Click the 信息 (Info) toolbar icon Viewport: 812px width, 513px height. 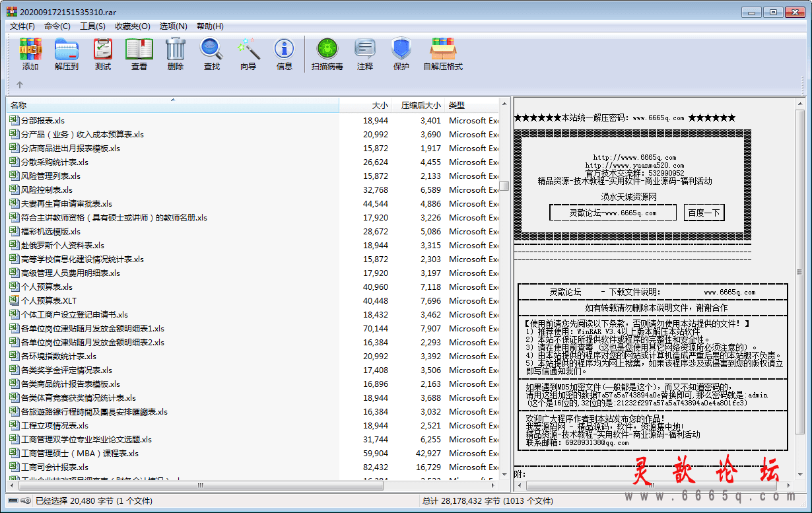pyautogui.click(x=285, y=50)
